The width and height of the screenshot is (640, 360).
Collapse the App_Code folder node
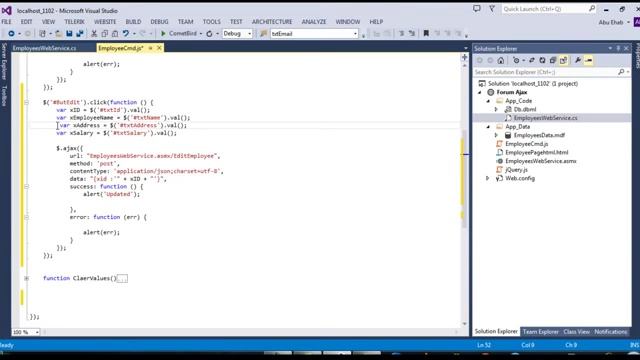click(x=488, y=101)
